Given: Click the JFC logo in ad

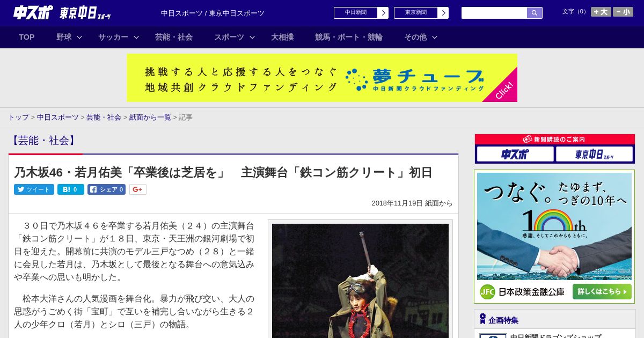Looking at the screenshot, I should (487, 292).
